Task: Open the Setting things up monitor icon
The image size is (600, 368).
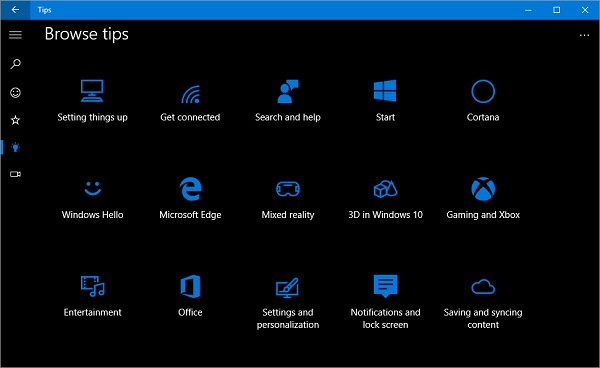Action: pyautogui.click(x=92, y=91)
